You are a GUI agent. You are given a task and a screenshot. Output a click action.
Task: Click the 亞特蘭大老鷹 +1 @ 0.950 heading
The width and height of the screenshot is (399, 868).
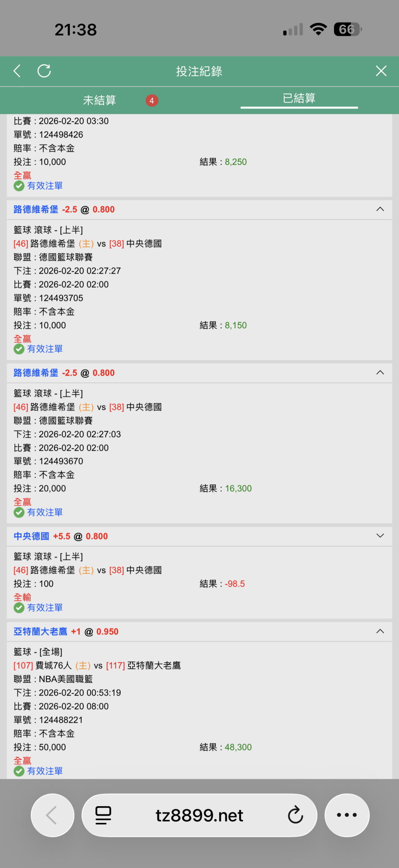tap(66, 632)
